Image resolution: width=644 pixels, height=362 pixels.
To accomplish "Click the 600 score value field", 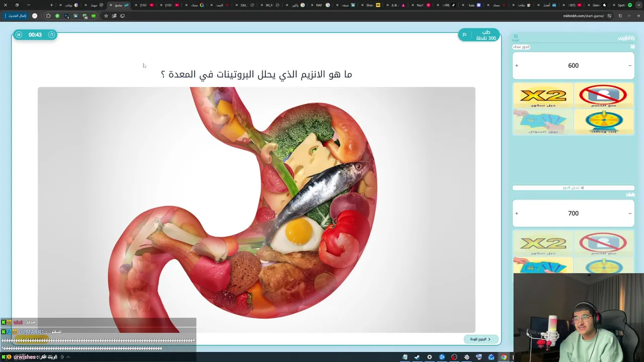I will click(573, 65).
